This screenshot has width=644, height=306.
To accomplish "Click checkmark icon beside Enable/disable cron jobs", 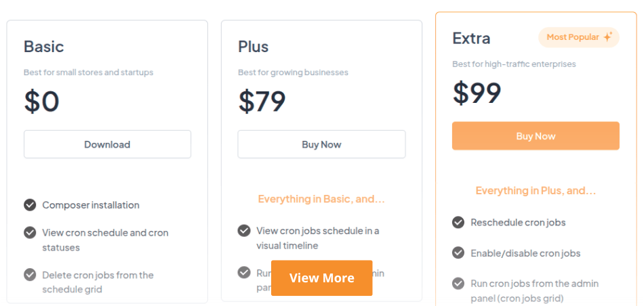I will coord(458,253).
